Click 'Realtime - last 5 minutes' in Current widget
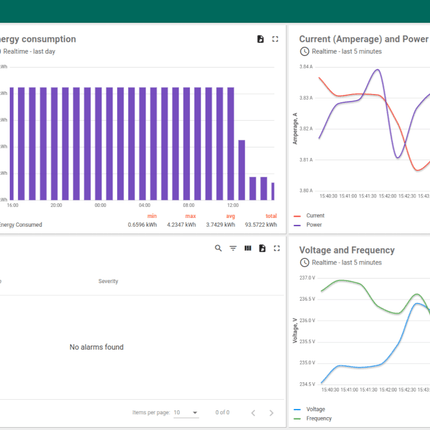The image size is (430, 430). click(347, 51)
